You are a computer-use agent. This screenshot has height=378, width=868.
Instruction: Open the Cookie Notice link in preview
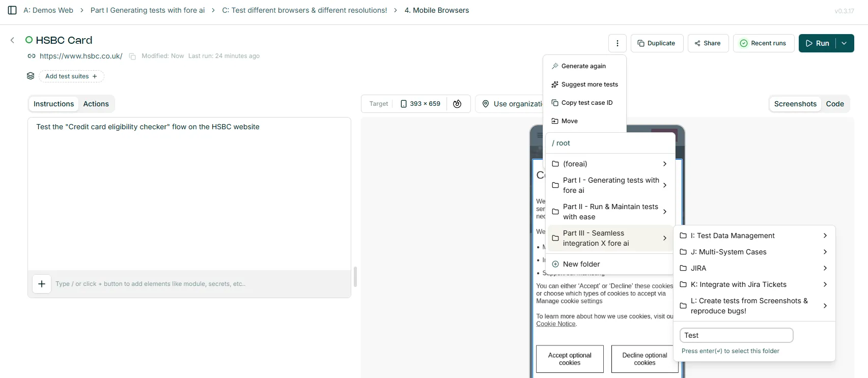(x=556, y=324)
